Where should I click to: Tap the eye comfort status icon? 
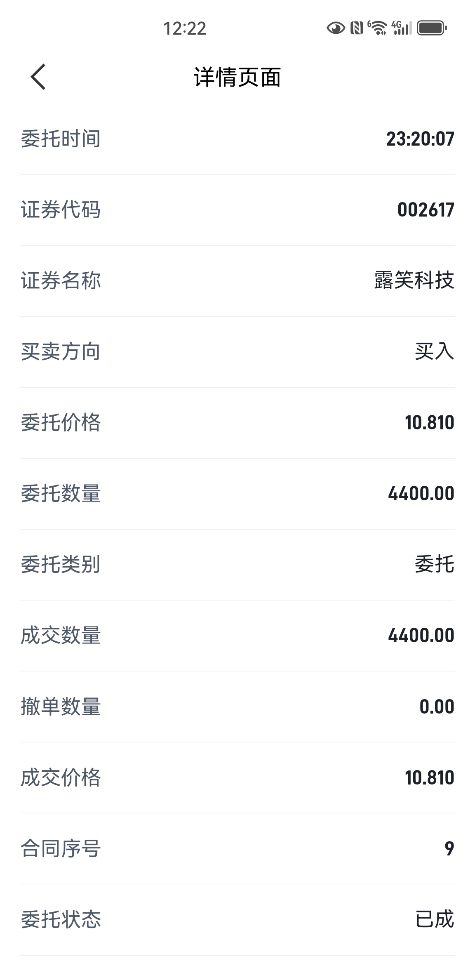[336, 28]
